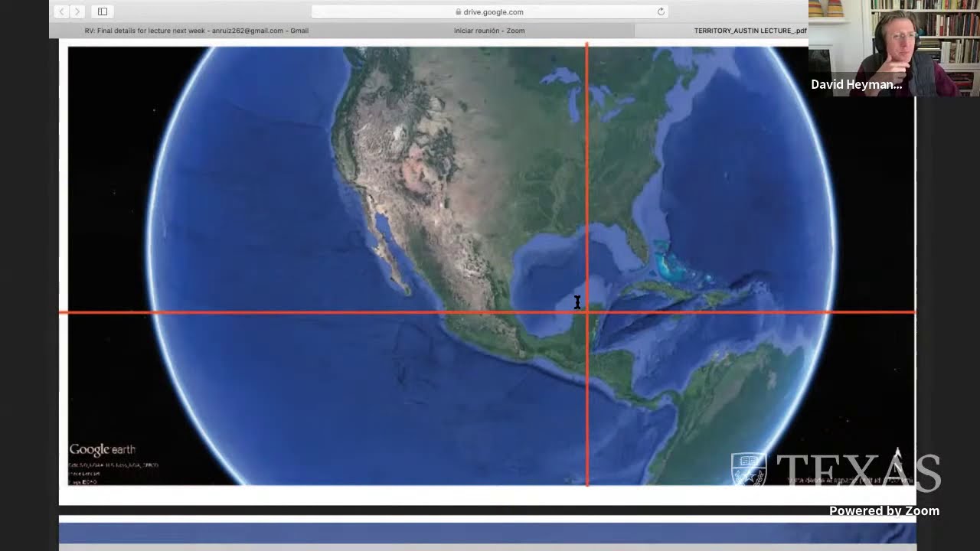This screenshot has width=980, height=551.
Task: Select the TERRITORY_AUSTIN LECTURE_.pdf tab
Action: point(721,31)
